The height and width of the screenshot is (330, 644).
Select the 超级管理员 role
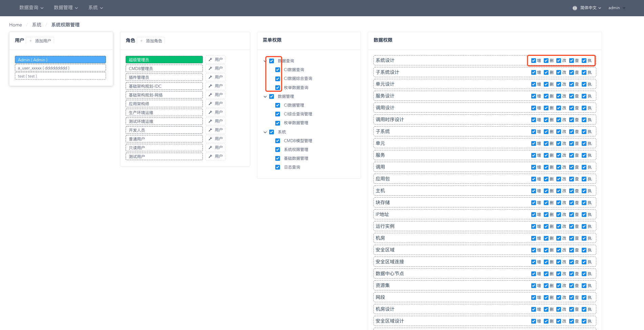pyautogui.click(x=164, y=60)
